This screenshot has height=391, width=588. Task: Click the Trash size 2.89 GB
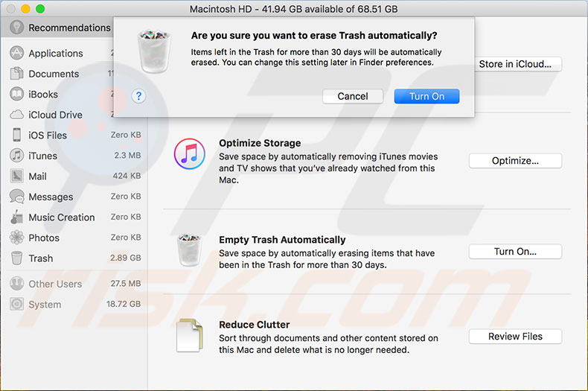pyautogui.click(x=126, y=258)
